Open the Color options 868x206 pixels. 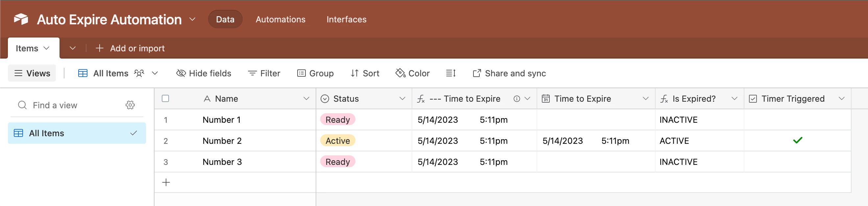[x=412, y=73]
